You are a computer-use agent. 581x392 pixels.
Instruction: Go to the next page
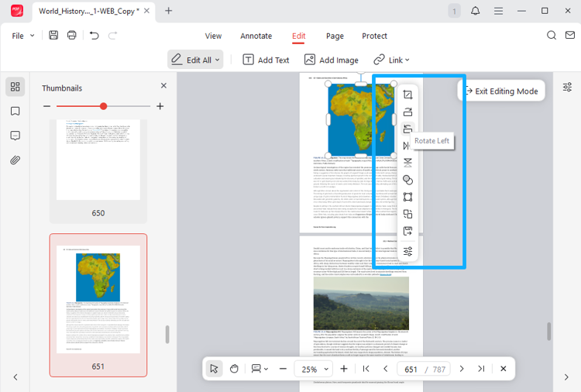(462, 369)
